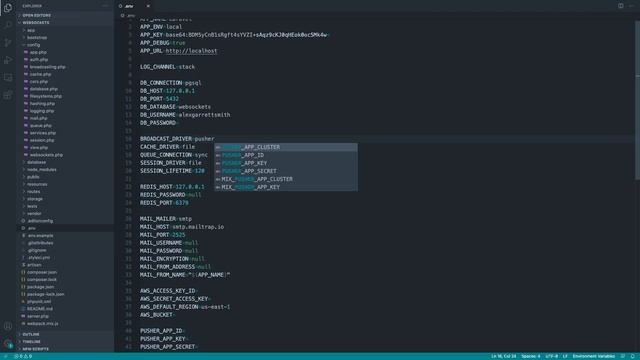Image resolution: width=640 pixels, height=360 pixels.
Task: Change Environment Variables language mode
Action: point(593,356)
